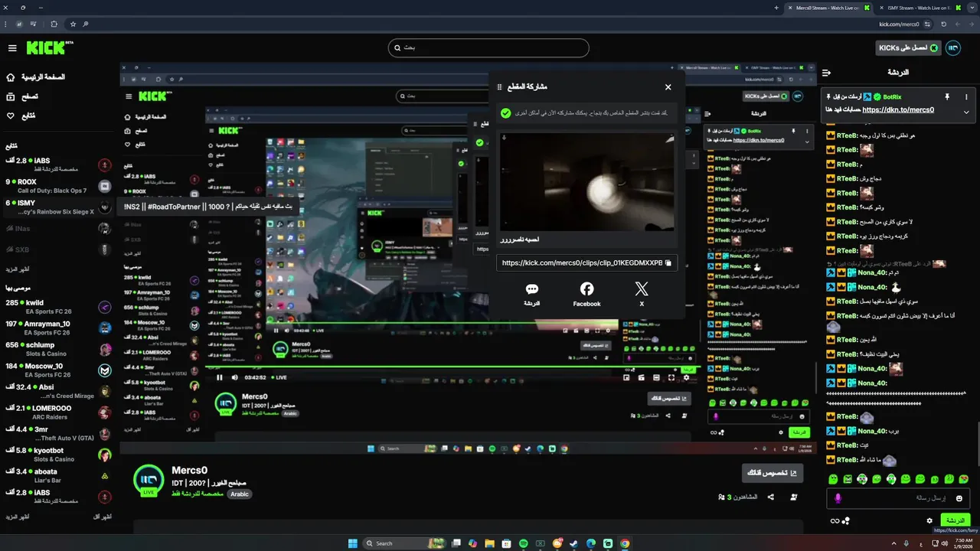Click the Arabic language tag
Screen dimensions: 980x551
pyautogui.click(x=240, y=494)
